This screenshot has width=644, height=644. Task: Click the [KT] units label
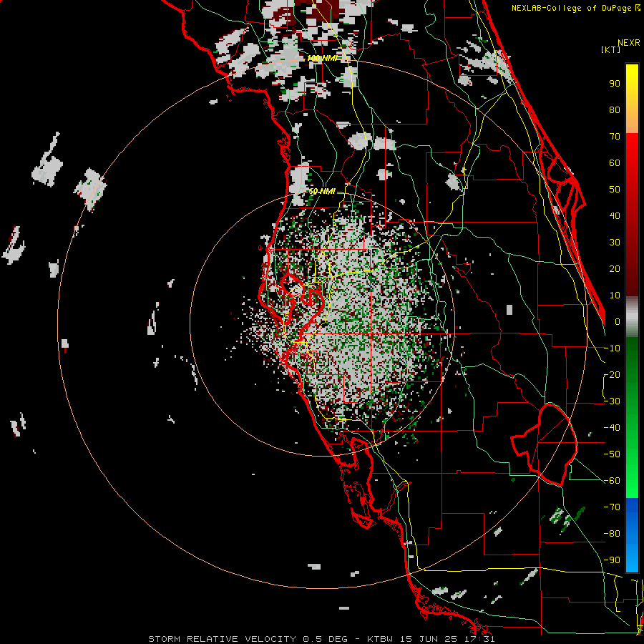(x=610, y=49)
